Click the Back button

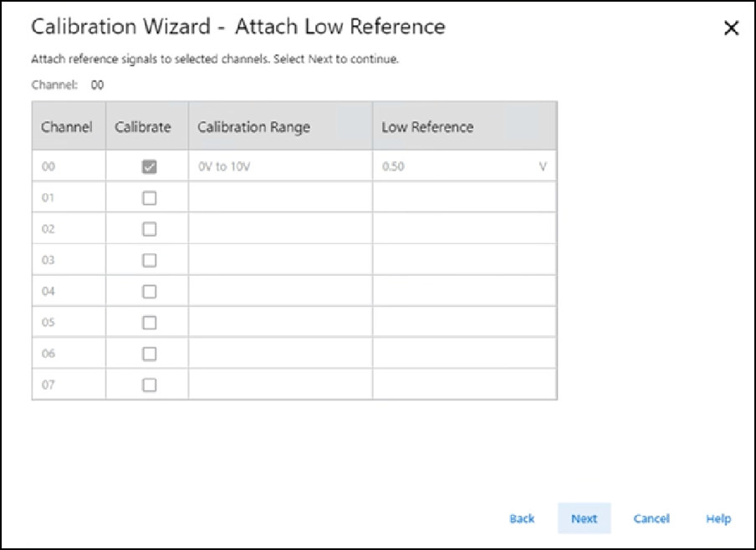[x=522, y=519]
